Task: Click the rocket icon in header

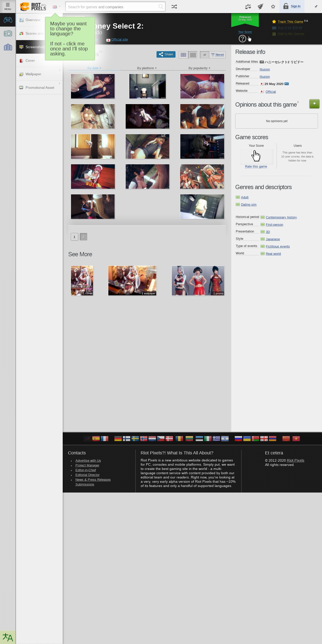Action: [261, 7]
